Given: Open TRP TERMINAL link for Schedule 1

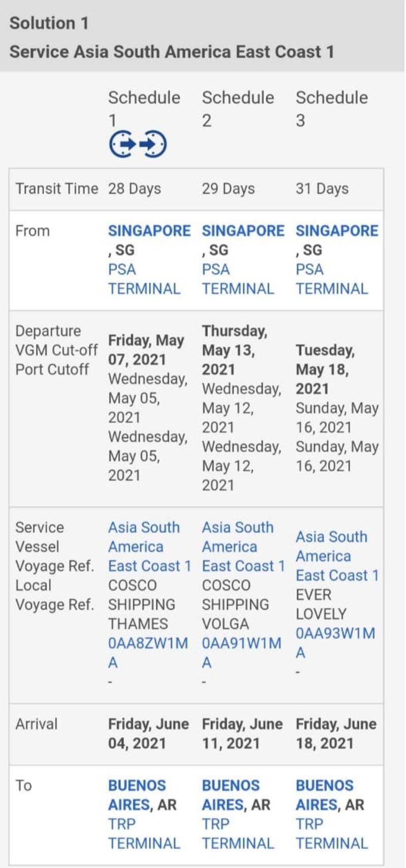Looking at the screenshot, I should [144, 834].
